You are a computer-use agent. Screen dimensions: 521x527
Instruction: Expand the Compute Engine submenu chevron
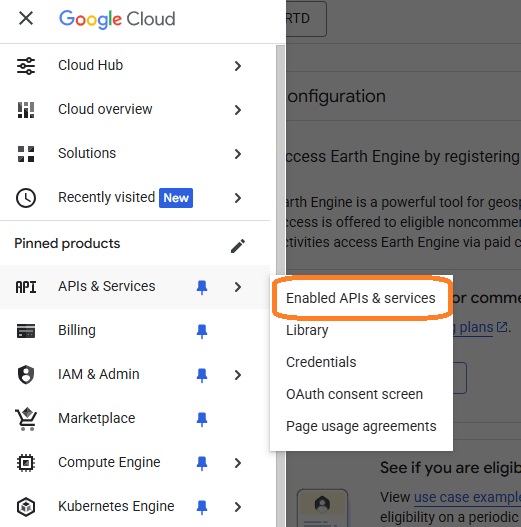[x=238, y=463]
